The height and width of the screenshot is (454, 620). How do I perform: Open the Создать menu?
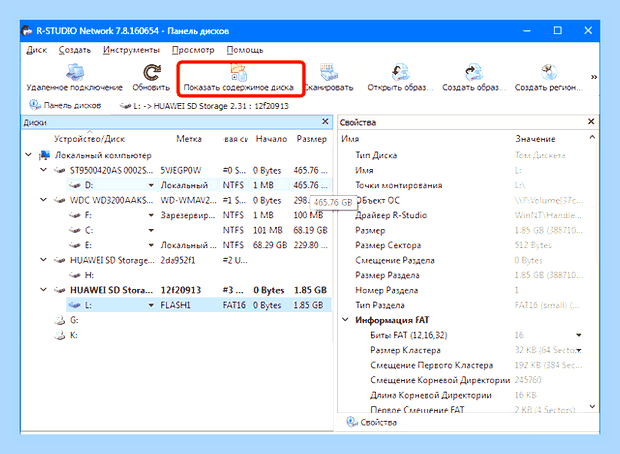point(75,50)
